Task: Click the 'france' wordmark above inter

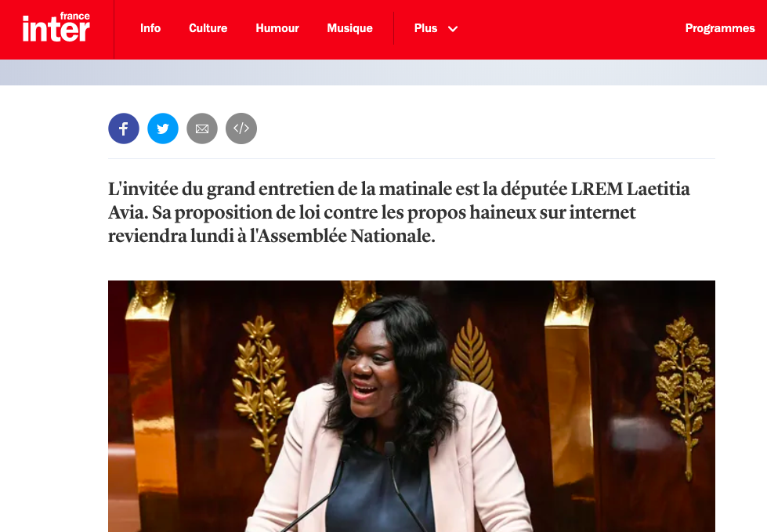Action: 75,16
